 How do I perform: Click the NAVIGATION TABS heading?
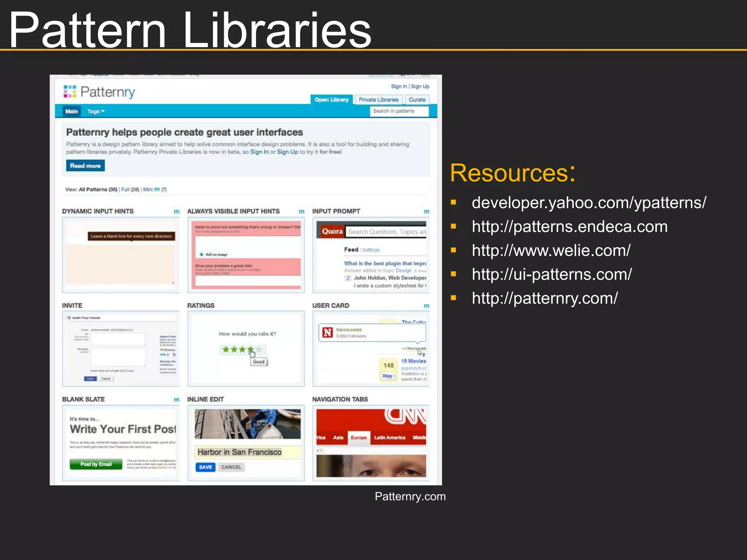pyautogui.click(x=340, y=399)
